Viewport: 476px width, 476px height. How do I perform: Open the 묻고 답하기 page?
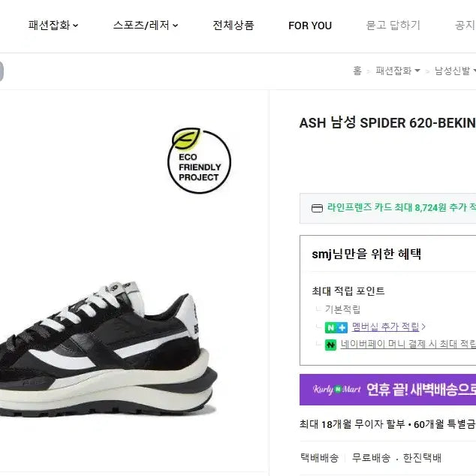[x=393, y=26]
